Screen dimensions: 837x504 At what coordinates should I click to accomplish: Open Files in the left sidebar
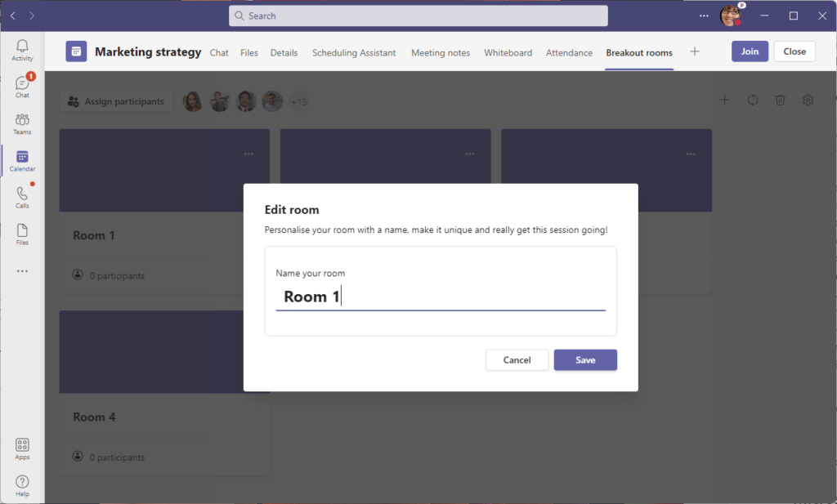22,234
